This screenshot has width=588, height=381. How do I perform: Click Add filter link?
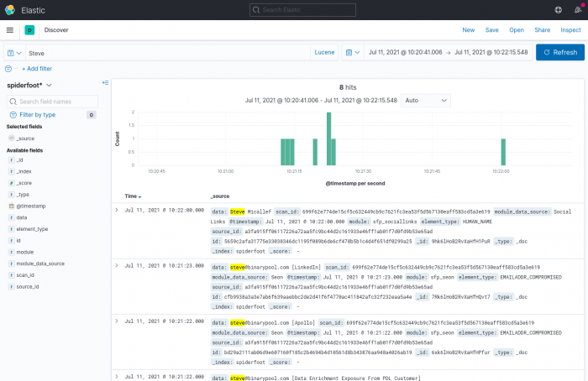[x=37, y=69]
